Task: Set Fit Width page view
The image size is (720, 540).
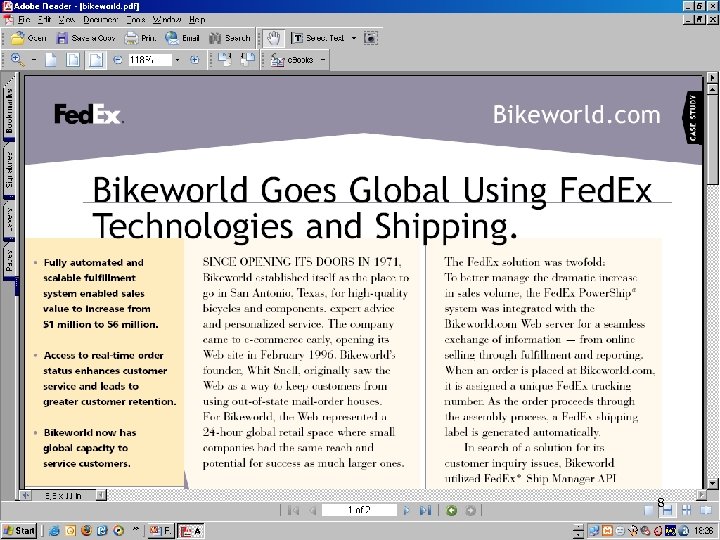Action: (x=96, y=60)
